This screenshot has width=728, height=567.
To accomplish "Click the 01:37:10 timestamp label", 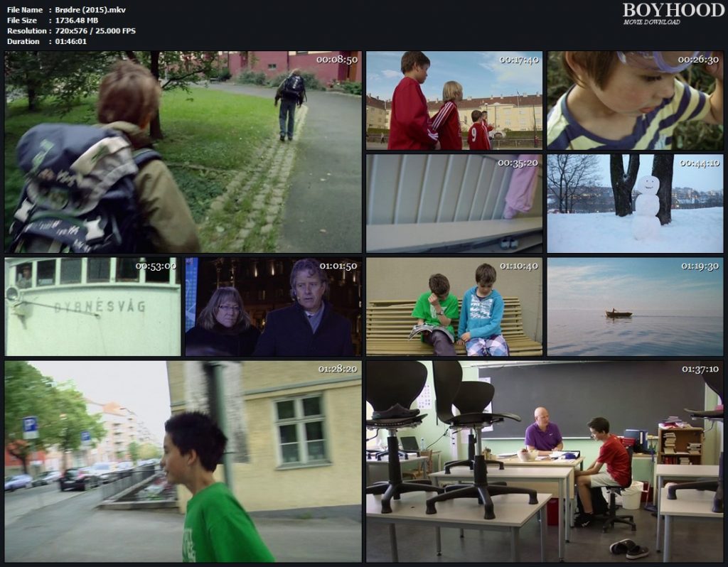I will coord(700,369).
